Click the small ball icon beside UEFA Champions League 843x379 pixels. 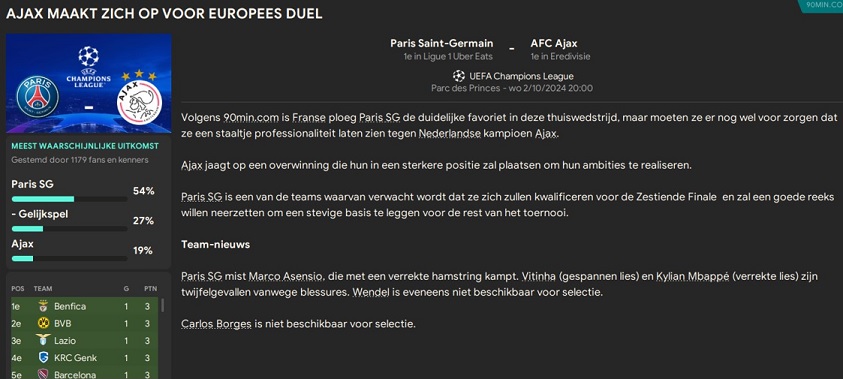pos(459,76)
